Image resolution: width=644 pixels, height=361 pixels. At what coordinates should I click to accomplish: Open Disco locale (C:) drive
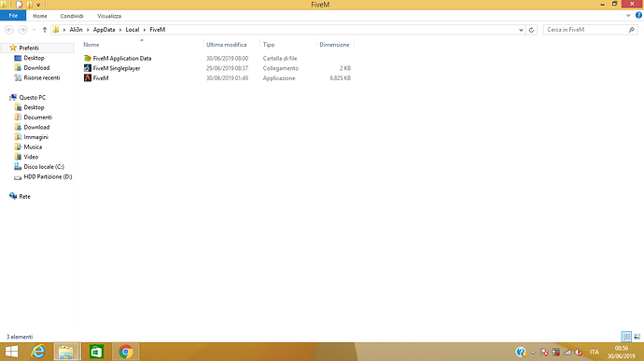pos(44,167)
